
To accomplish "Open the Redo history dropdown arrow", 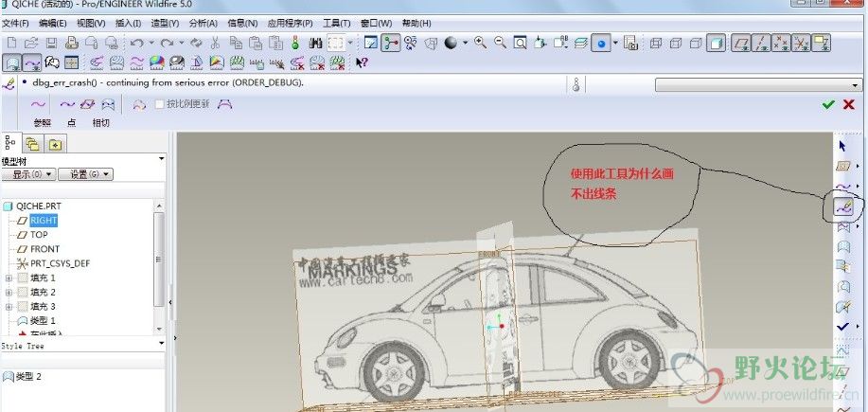I will pyautogui.click(x=181, y=43).
